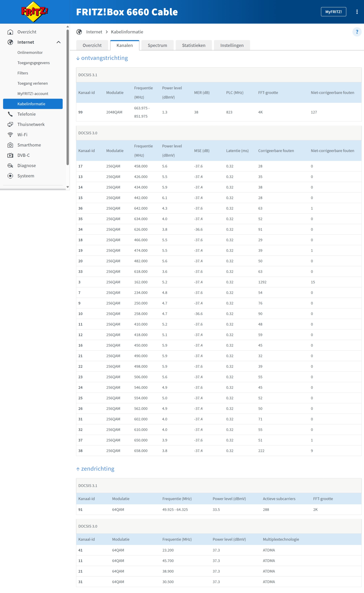364x593 pixels.
Task: Open the help question mark icon
Action: [x=356, y=32]
